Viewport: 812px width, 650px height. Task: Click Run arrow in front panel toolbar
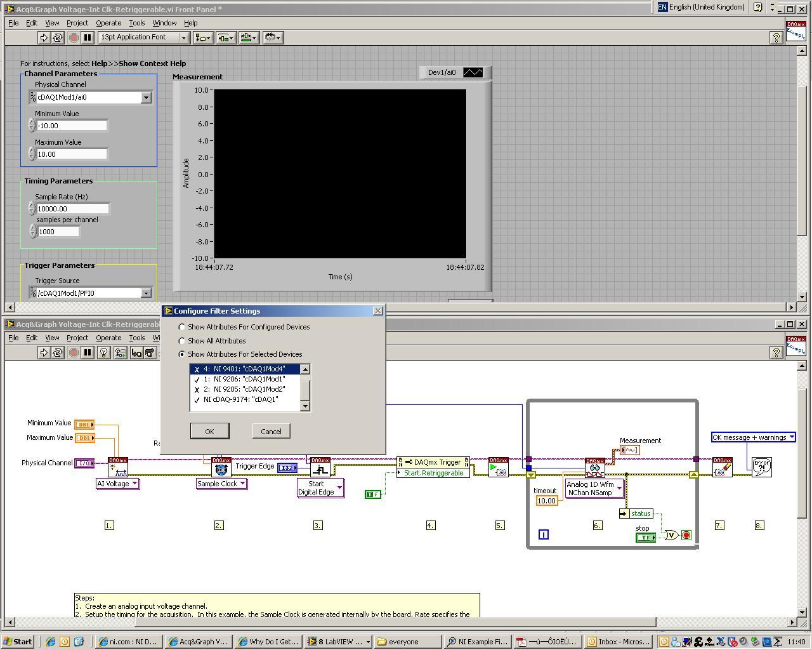coord(44,37)
